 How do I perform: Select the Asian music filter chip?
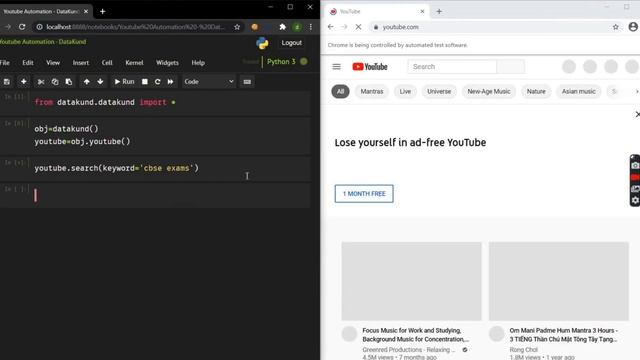click(579, 91)
